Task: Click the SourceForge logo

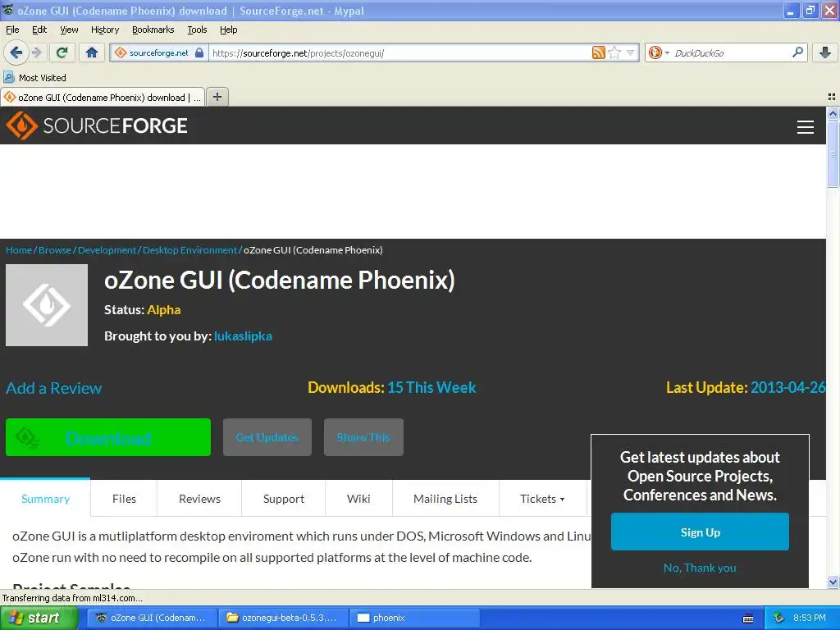Action: click(x=97, y=126)
